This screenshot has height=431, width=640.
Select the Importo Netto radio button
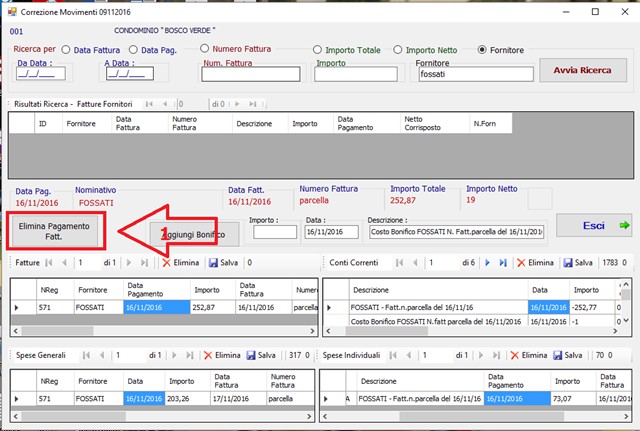[398, 50]
